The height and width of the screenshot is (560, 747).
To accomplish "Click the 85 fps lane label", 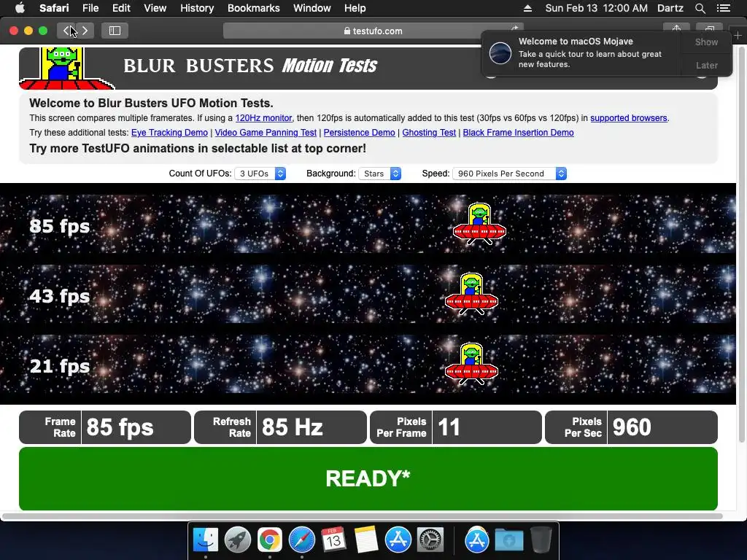I will tap(60, 226).
